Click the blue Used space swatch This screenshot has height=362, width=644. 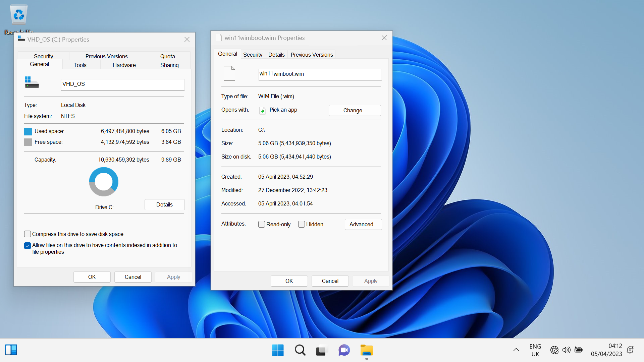pos(28,131)
